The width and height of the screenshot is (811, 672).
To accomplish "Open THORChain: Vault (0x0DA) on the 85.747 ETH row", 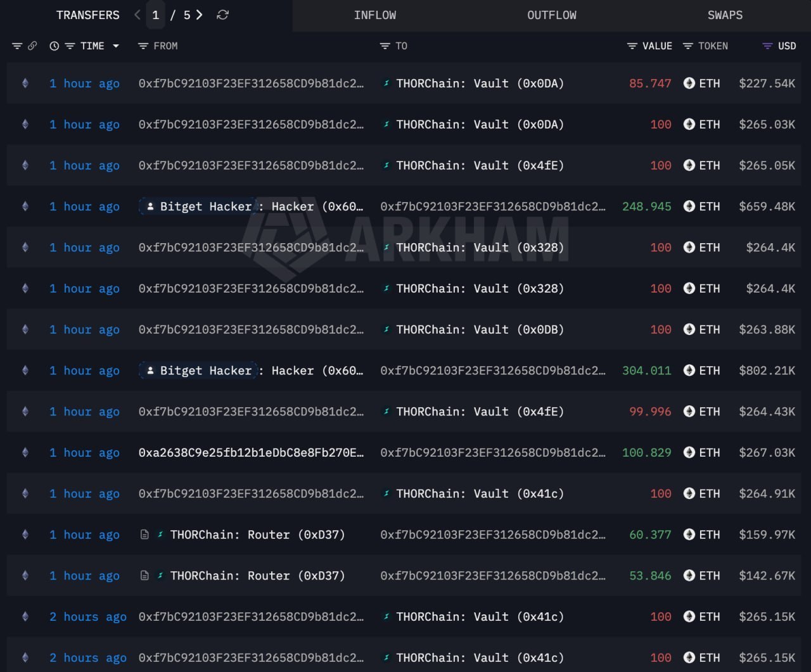I will click(480, 84).
